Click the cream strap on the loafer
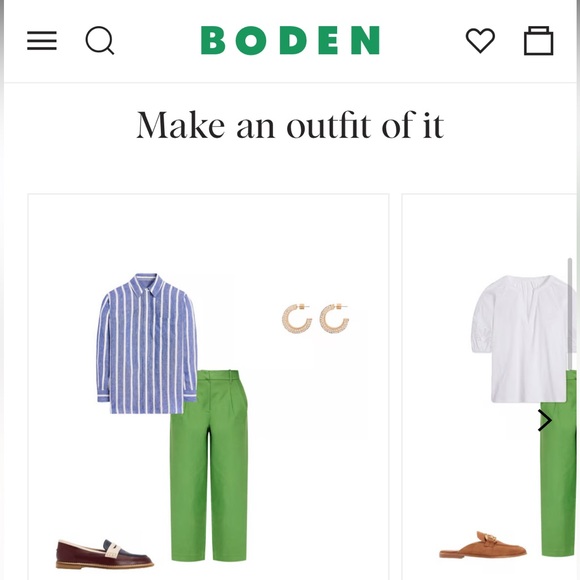 [x=112, y=551]
